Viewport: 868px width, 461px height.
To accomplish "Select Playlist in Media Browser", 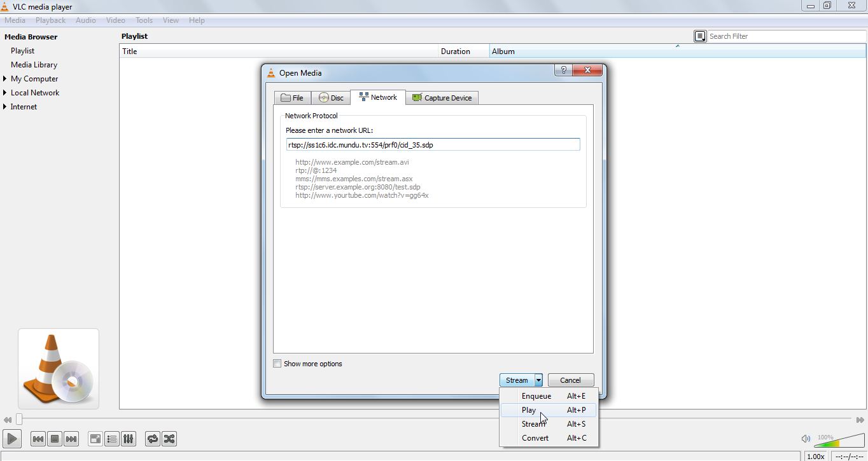I will [23, 51].
